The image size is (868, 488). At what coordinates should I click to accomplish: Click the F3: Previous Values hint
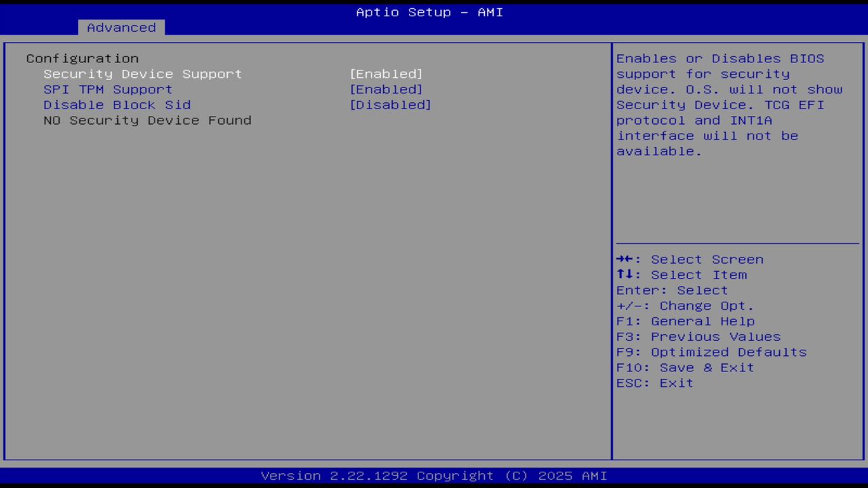pos(698,338)
